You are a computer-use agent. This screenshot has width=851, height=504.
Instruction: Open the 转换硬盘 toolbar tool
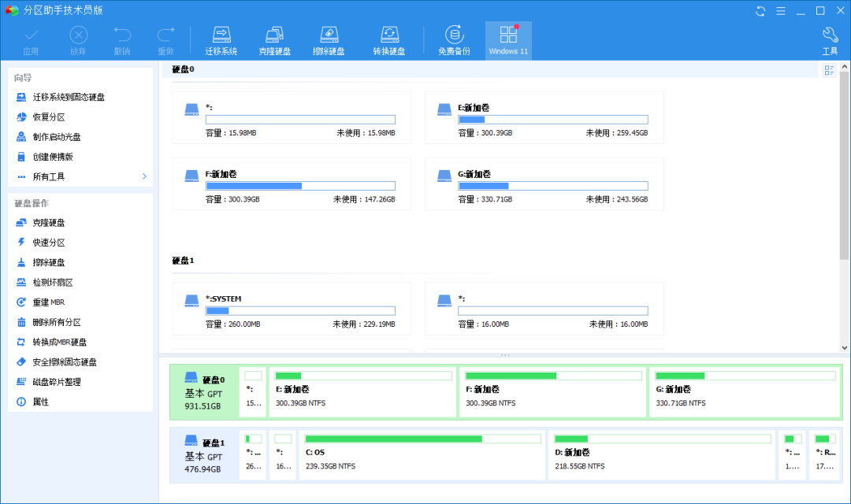pos(389,41)
